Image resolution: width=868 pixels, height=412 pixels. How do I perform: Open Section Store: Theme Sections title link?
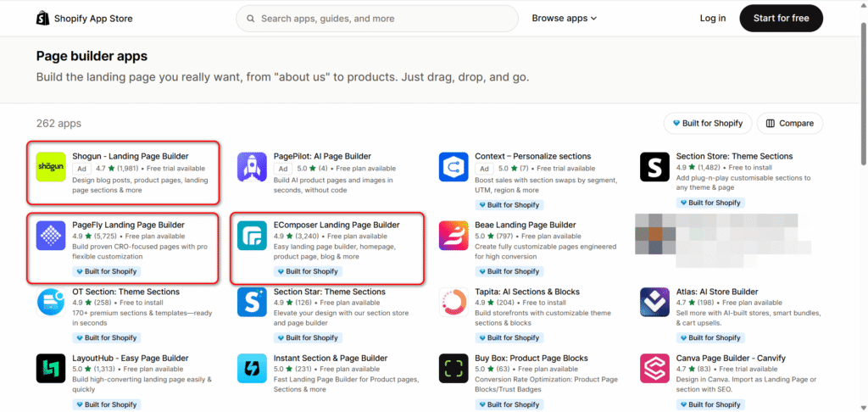(734, 156)
